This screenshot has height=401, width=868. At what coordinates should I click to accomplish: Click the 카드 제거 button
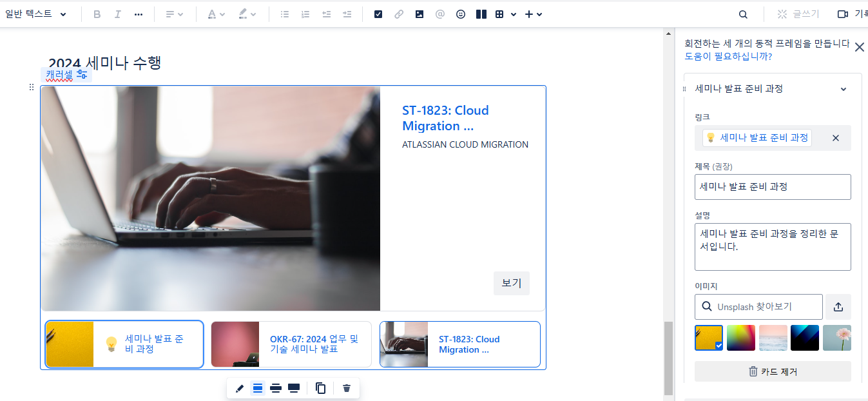coord(773,371)
